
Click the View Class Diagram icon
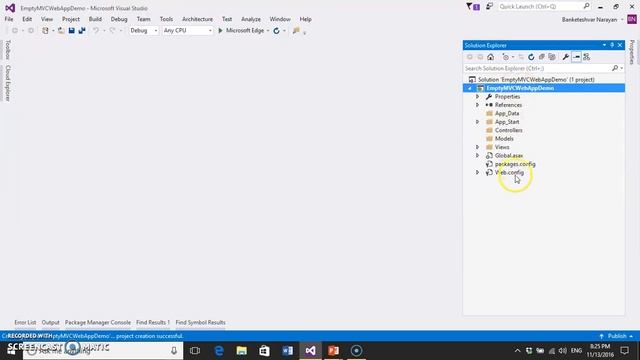587,57
